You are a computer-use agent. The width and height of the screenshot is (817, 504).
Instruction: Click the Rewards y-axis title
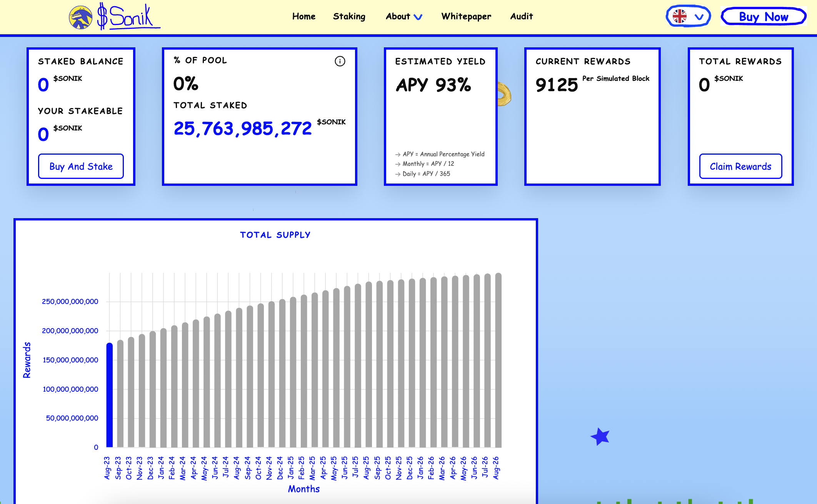point(27,360)
